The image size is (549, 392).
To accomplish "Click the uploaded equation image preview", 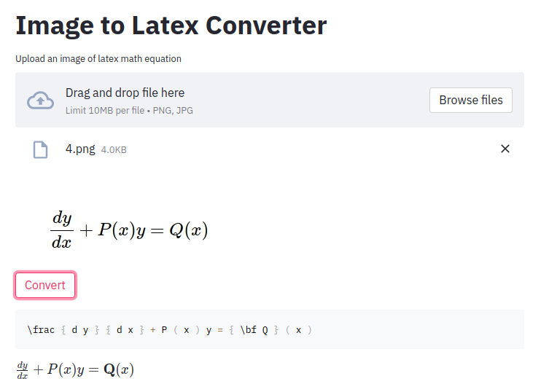I will (x=130, y=230).
